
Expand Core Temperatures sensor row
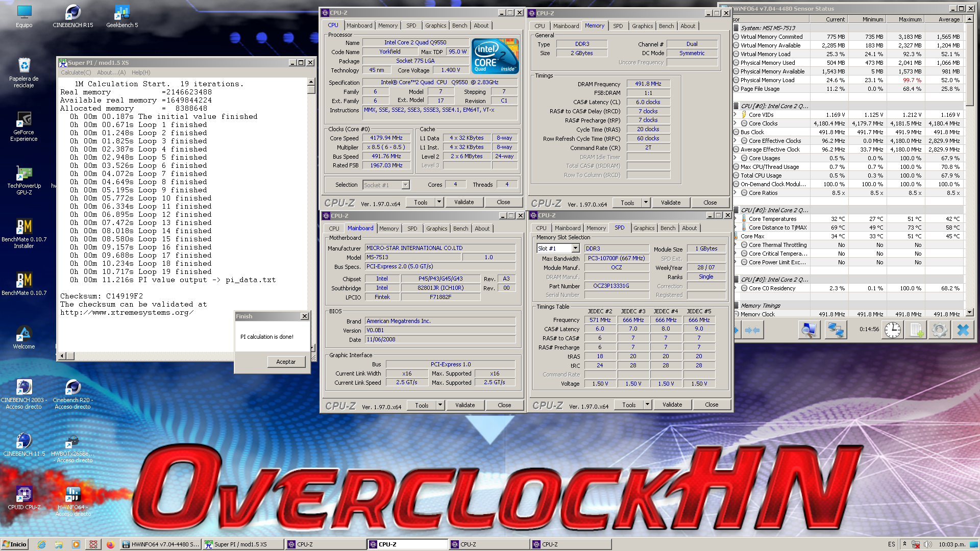coord(735,219)
